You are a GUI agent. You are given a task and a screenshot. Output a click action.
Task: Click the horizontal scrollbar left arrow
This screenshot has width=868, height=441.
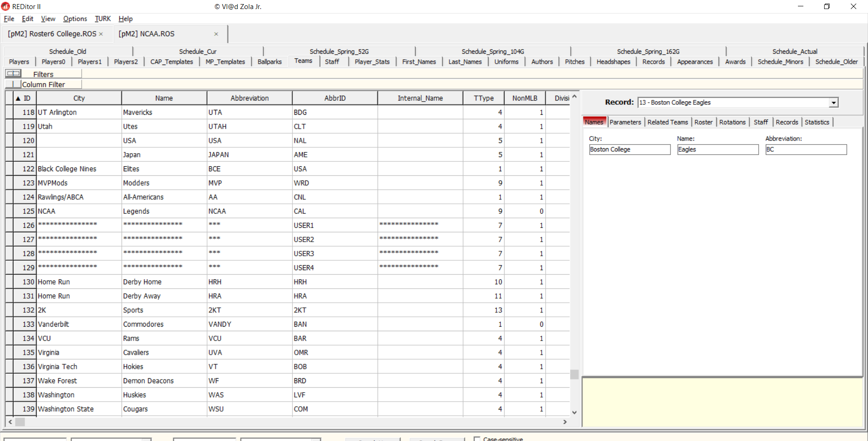click(x=10, y=422)
